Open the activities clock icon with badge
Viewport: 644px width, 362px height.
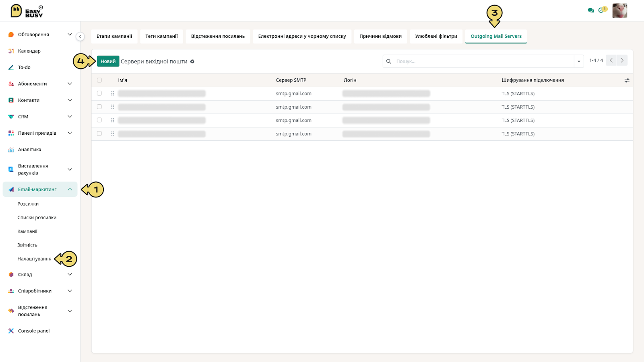[602, 10]
